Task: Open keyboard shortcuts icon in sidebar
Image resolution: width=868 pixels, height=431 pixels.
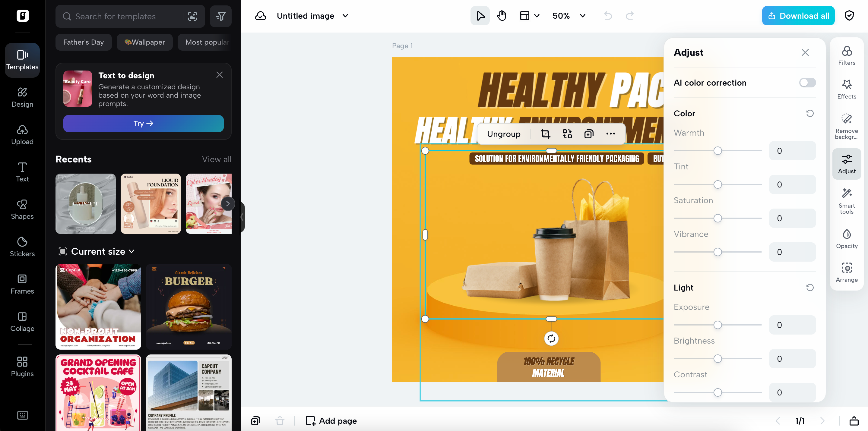Action: click(x=22, y=415)
